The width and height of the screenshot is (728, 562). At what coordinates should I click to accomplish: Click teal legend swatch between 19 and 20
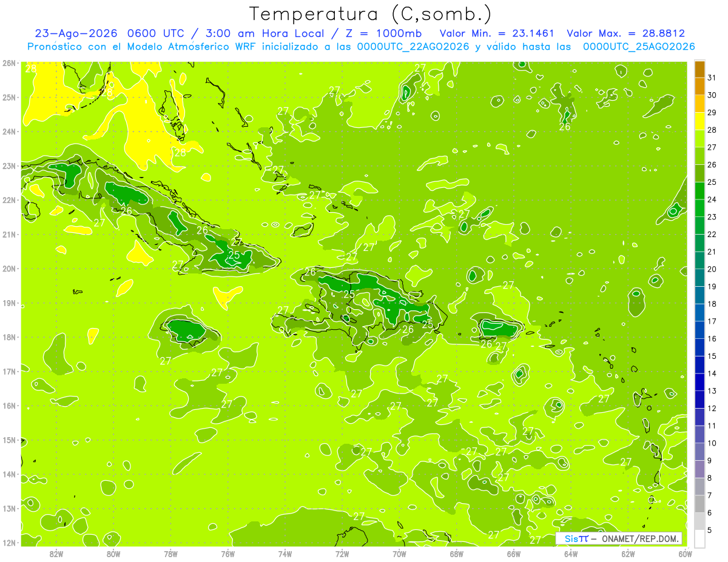click(x=699, y=278)
